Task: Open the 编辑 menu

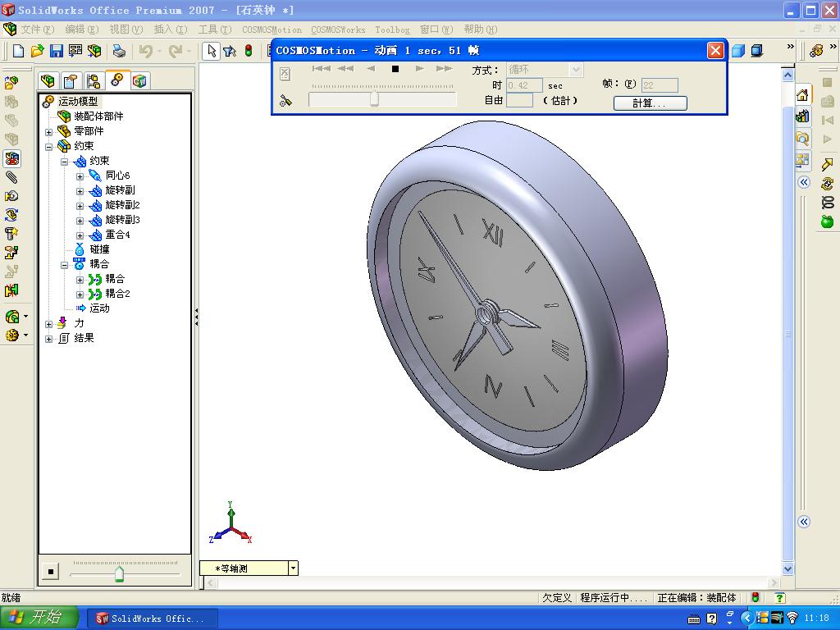Action: [81, 30]
